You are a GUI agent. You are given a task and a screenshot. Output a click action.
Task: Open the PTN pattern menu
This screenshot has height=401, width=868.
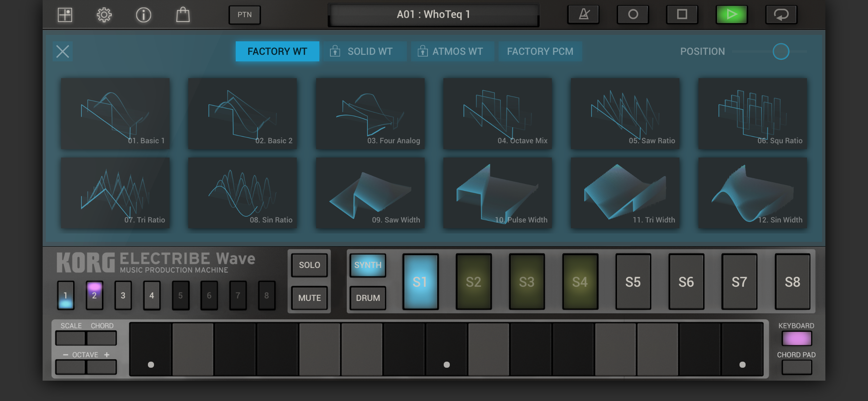click(244, 15)
